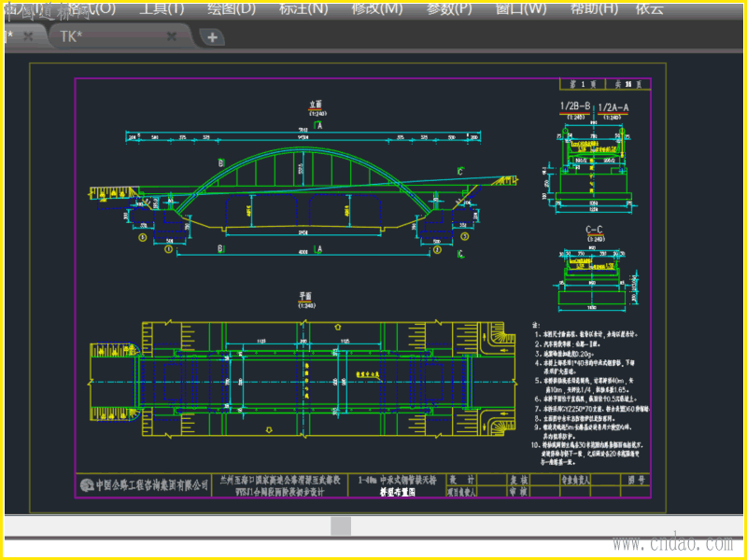The width and height of the screenshot is (747, 560).
Task: Click the company logo in title block
Action: (88, 484)
